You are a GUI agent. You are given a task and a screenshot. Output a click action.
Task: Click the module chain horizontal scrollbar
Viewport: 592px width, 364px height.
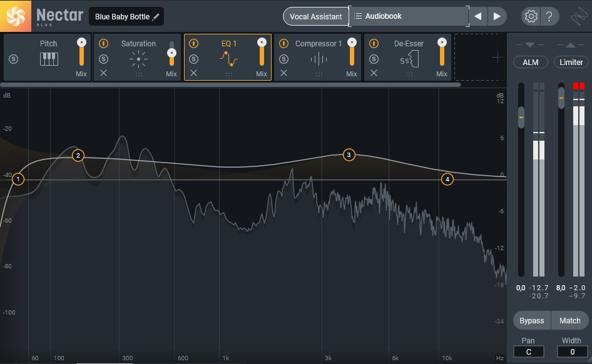230,85
